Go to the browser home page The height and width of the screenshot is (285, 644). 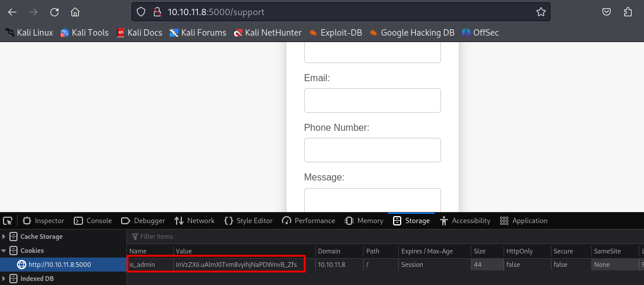click(x=75, y=12)
